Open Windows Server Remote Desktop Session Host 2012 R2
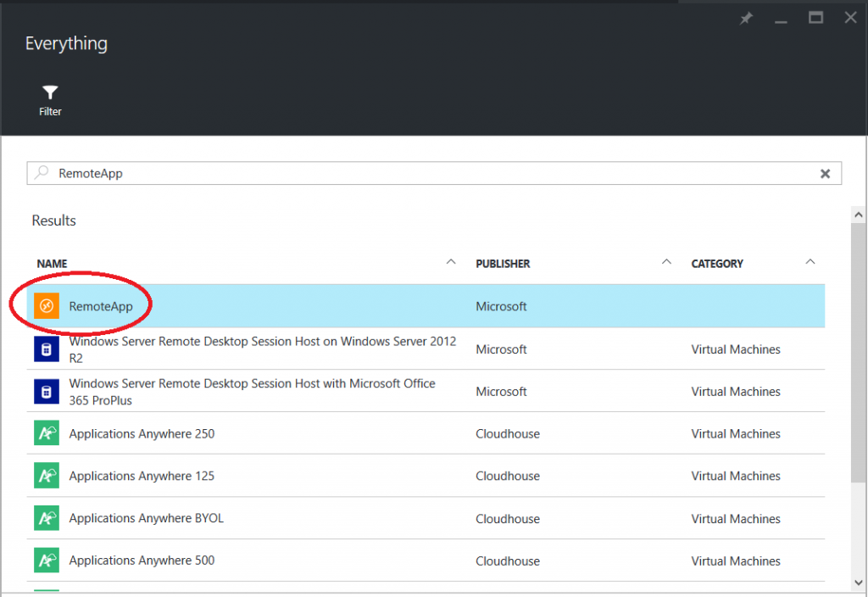868x597 pixels. (x=263, y=349)
